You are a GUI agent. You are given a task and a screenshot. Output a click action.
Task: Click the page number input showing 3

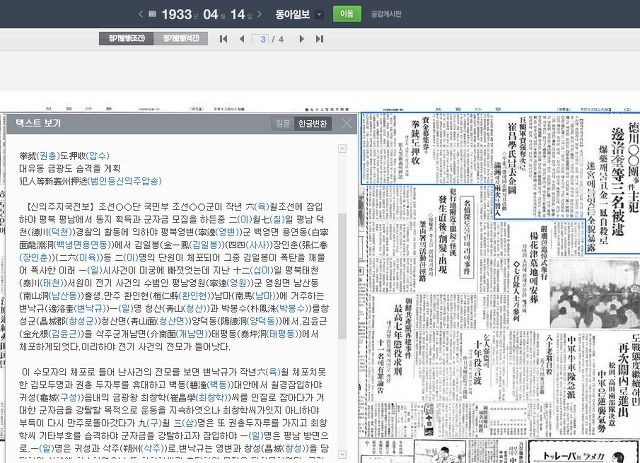(261, 39)
